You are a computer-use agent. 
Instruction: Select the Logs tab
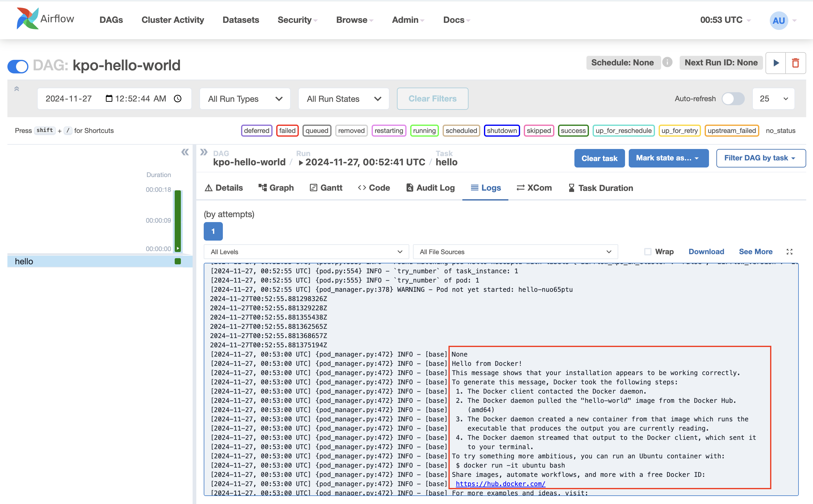point(485,188)
